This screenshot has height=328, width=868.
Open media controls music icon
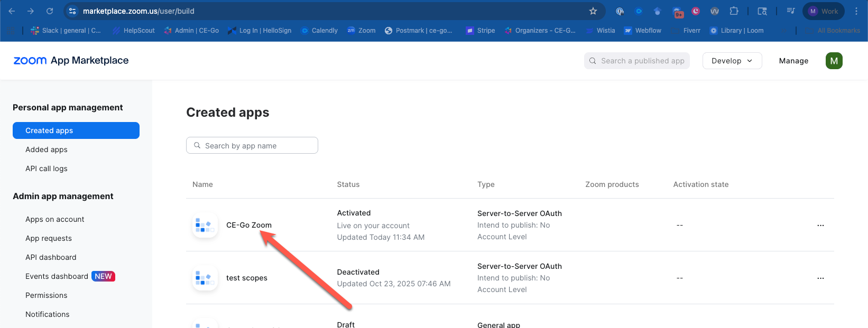click(791, 11)
